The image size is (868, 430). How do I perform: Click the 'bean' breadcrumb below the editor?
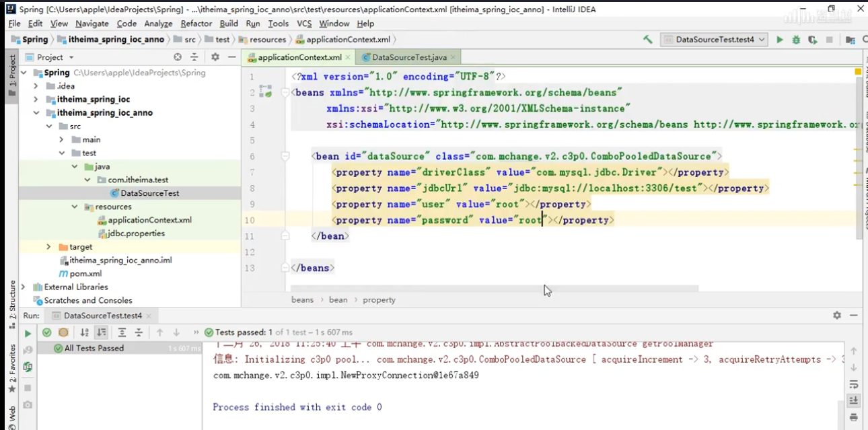point(338,300)
